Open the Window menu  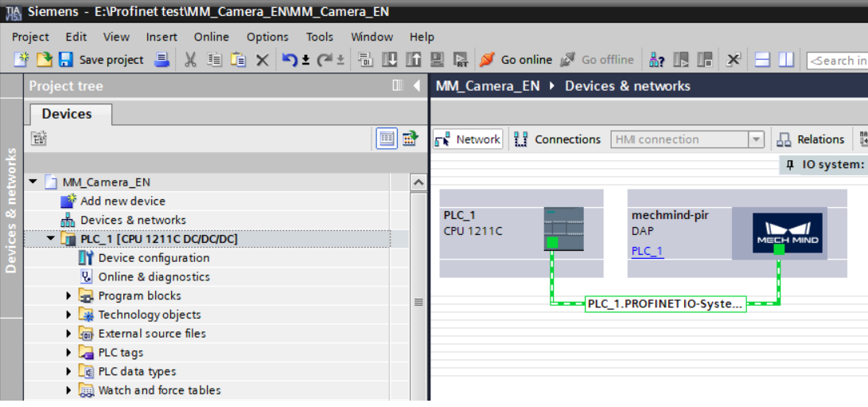coord(372,37)
